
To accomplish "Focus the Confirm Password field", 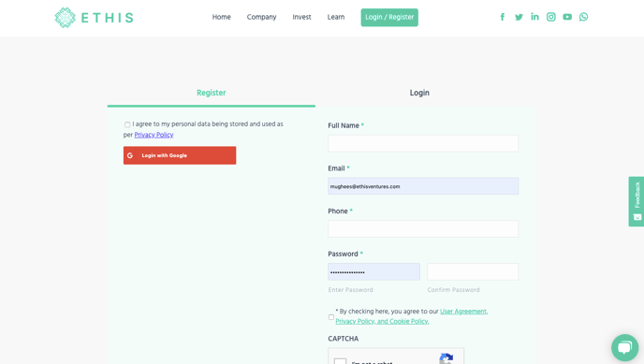I will (x=473, y=272).
